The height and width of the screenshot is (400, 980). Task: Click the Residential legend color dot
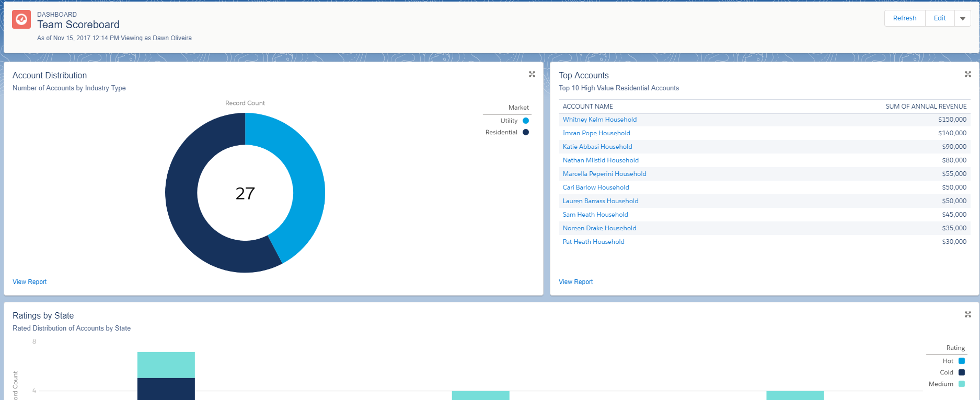pos(526,132)
